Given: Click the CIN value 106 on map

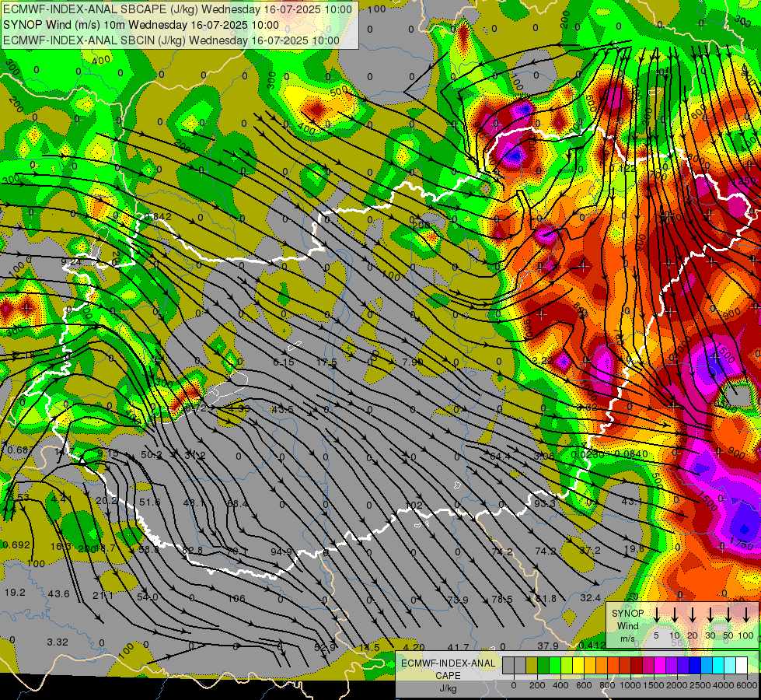Looking at the screenshot, I should [236, 598].
